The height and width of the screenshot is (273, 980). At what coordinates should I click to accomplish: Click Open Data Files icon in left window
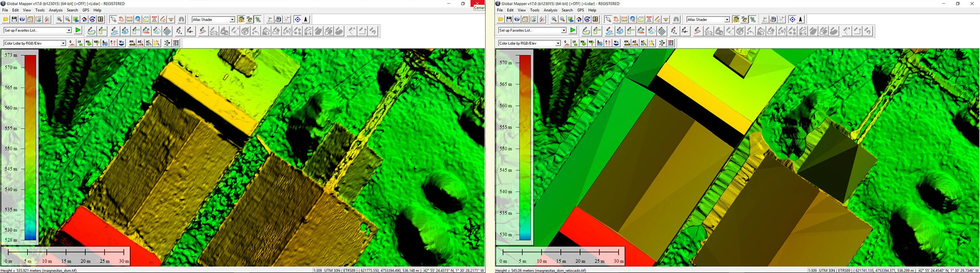click(x=6, y=19)
